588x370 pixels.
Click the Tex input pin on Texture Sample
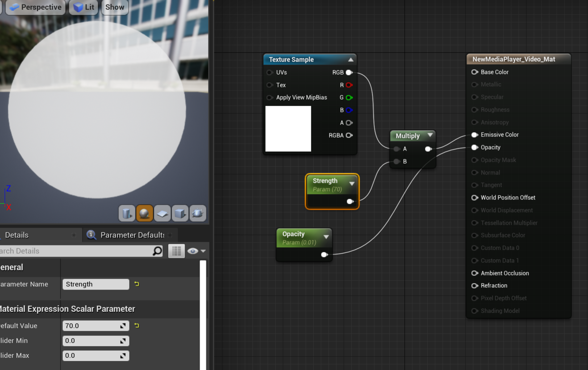pyautogui.click(x=270, y=85)
